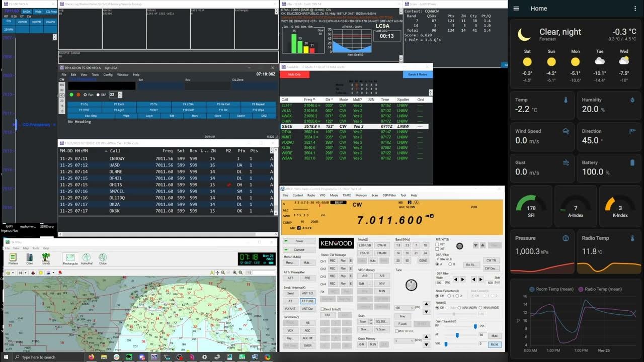Open File Explorer from the taskbar
The height and width of the screenshot is (362, 644).
104,357
